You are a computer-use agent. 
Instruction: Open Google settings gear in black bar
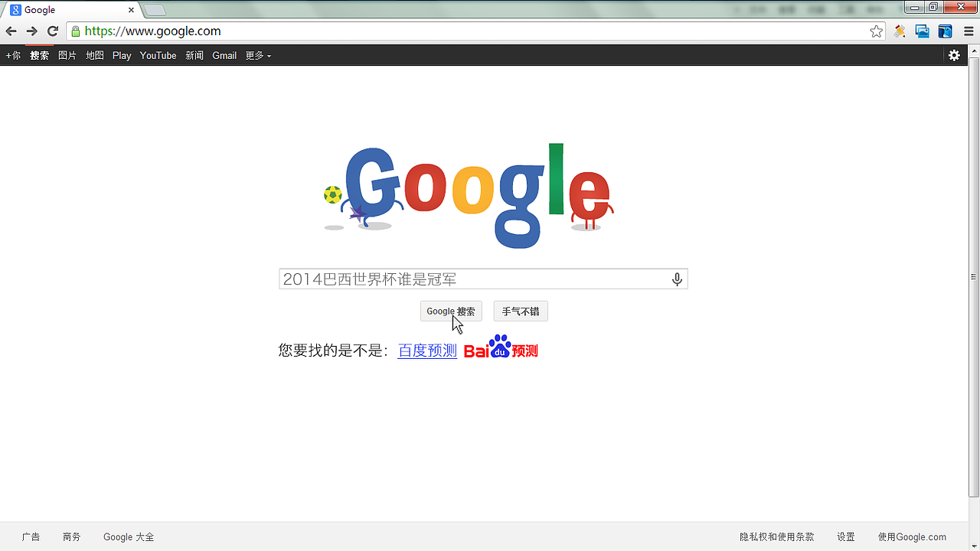pyautogui.click(x=954, y=55)
